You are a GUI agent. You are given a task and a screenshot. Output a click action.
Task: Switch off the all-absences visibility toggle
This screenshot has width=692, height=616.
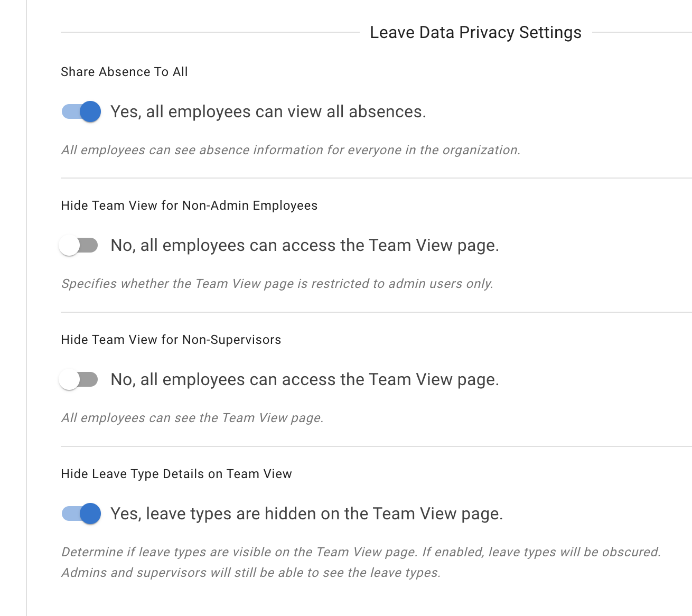(80, 111)
